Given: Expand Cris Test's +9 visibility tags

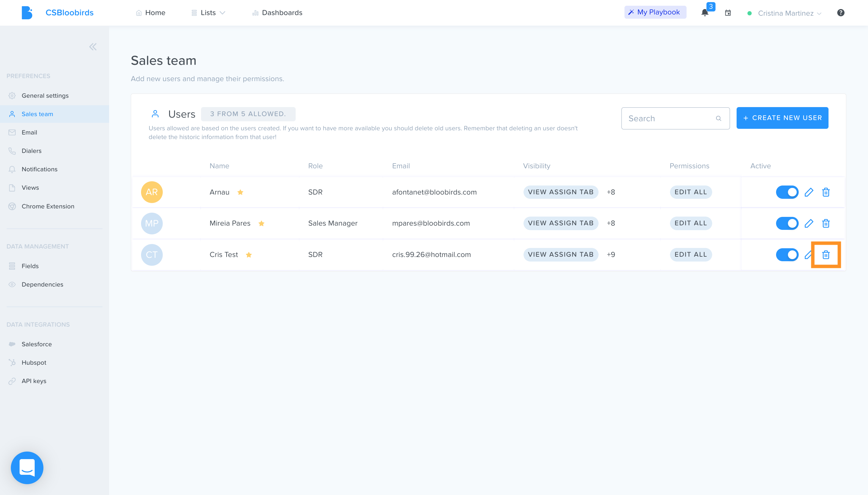Looking at the screenshot, I should 611,255.
